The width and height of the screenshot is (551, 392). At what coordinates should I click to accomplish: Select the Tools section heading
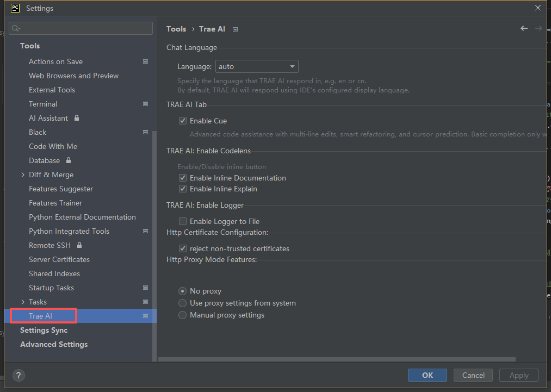pyautogui.click(x=30, y=46)
